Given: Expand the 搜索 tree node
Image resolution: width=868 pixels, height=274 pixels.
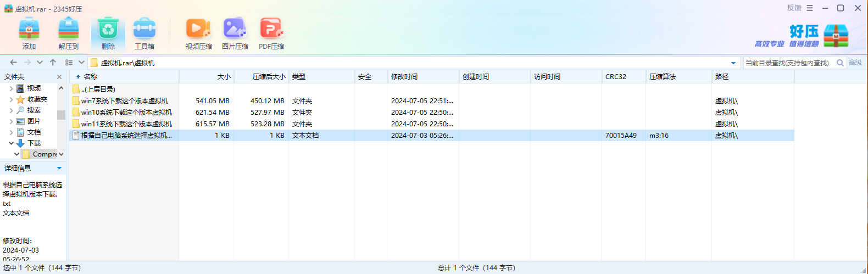Looking at the screenshot, I should click(11, 110).
